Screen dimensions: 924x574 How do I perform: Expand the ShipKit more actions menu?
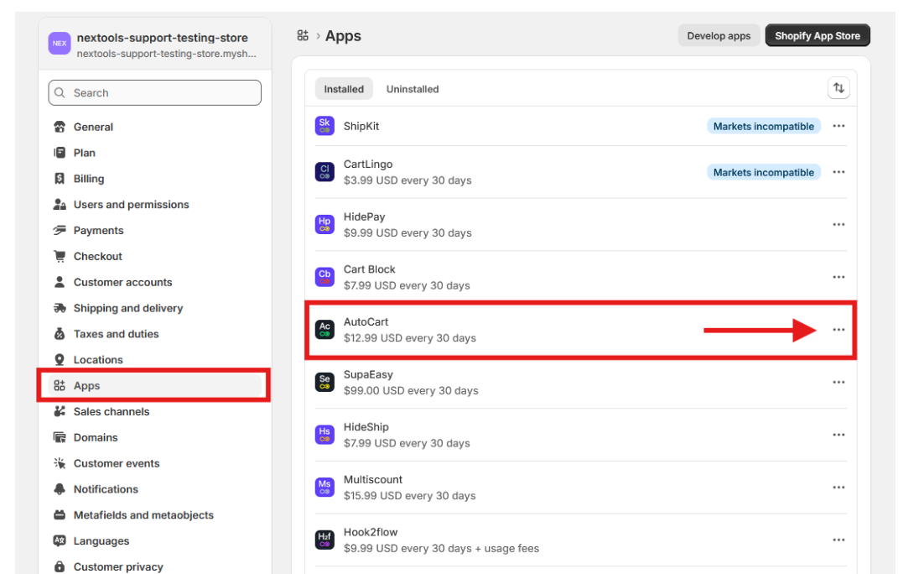[x=838, y=126]
